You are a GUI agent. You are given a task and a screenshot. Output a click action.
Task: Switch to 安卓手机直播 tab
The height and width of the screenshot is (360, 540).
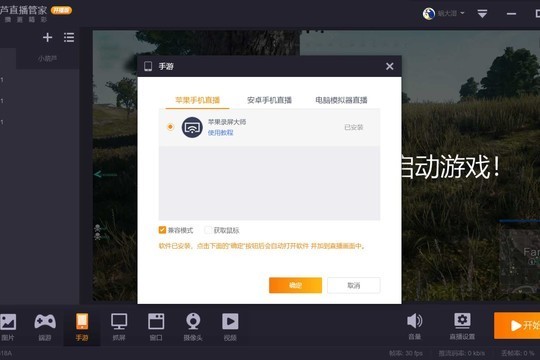click(269, 100)
